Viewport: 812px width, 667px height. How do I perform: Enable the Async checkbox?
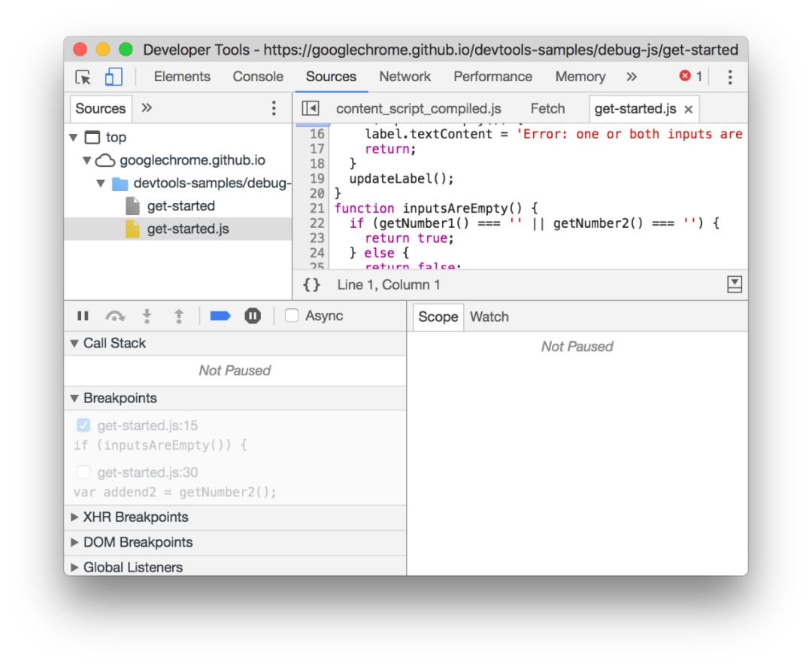(x=292, y=315)
